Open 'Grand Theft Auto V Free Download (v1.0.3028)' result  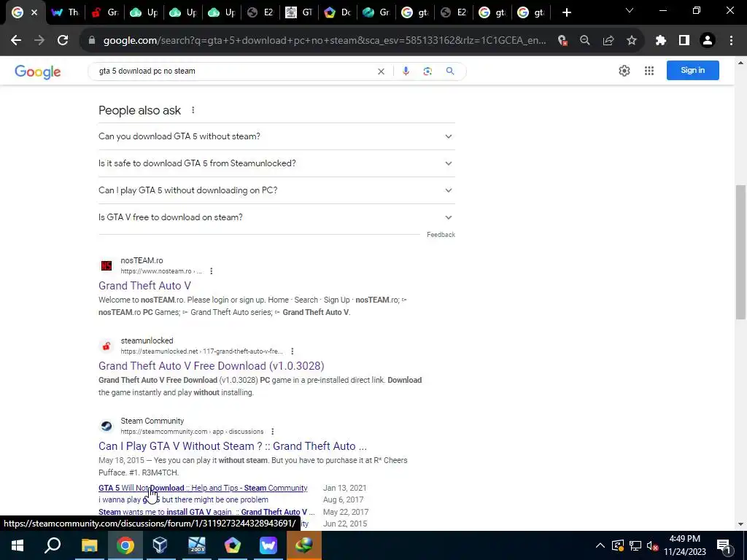tap(211, 366)
